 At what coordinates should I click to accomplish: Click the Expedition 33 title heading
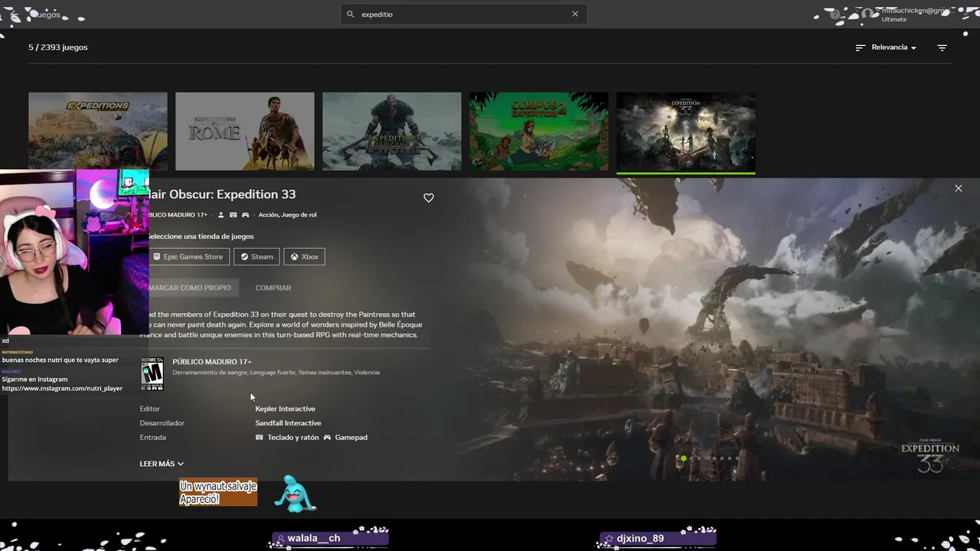(222, 194)
